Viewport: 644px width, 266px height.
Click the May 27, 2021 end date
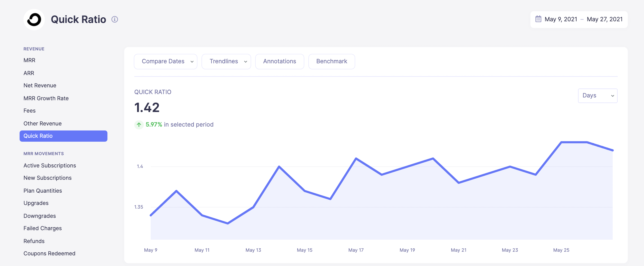(605, 19)
